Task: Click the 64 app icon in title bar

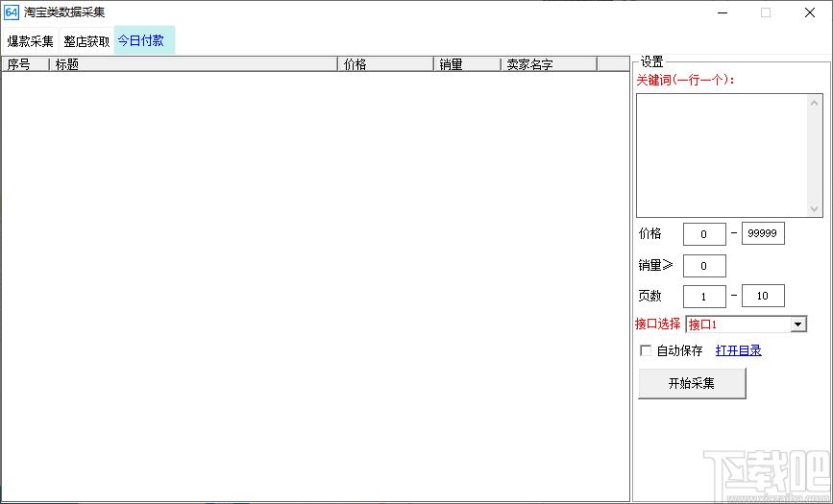Action: coord(12,12)
